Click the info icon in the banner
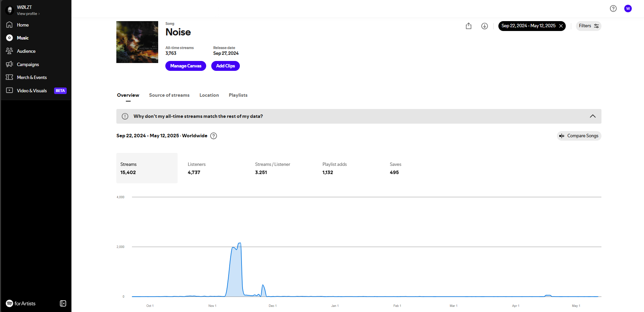This screenshot has width=644, height=312. click(x=125, y=116)
